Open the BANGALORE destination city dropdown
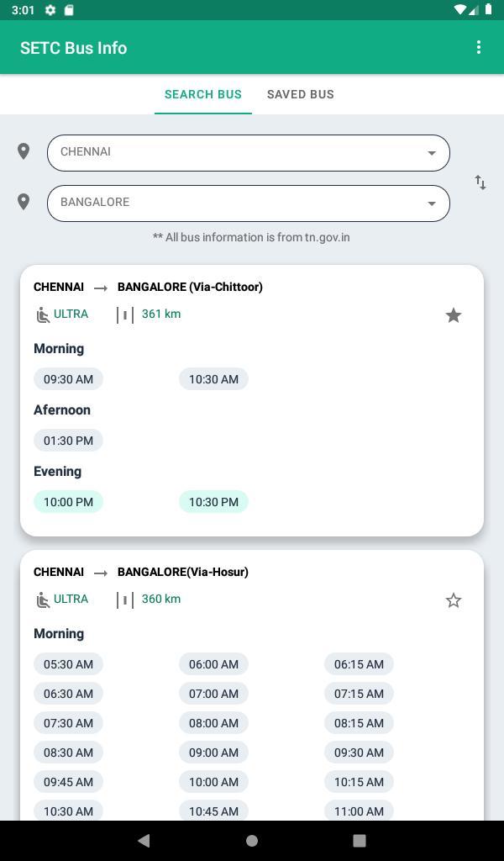 [x=249, y=203]
